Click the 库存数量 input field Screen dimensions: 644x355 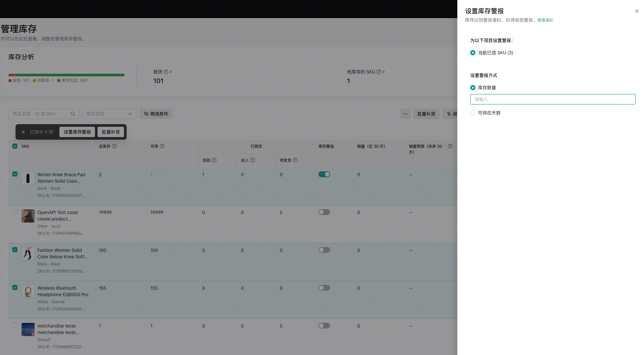point(552,99)
